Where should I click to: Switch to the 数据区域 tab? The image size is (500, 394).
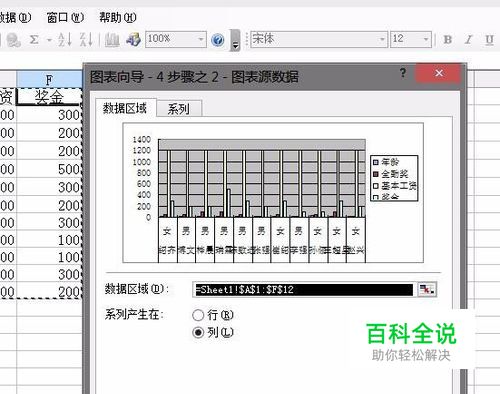pyautogui.click(x=125, y=108)
